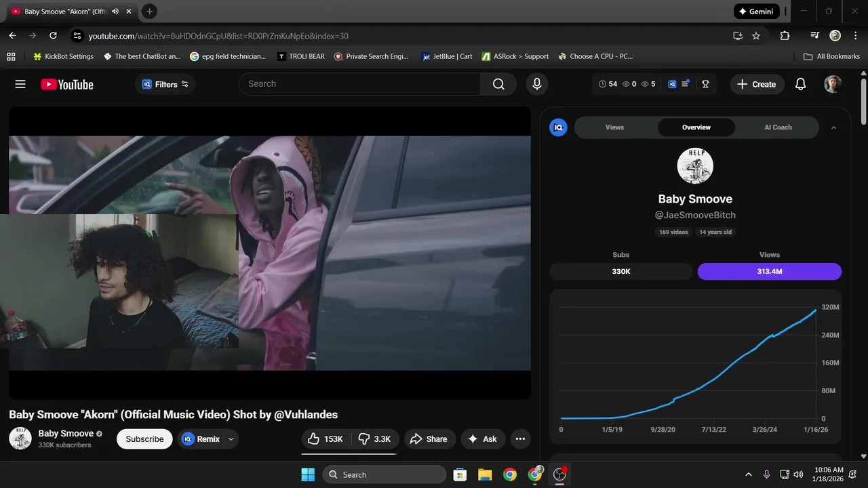Like the video with 153K thumbs up
Screen dimensions: 868x488
coord(326,439)
